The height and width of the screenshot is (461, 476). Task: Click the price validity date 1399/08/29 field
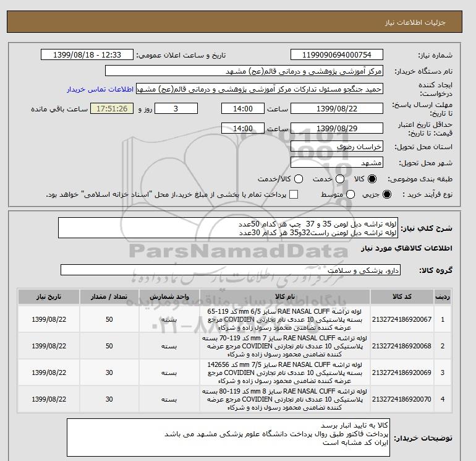[337, 128]
